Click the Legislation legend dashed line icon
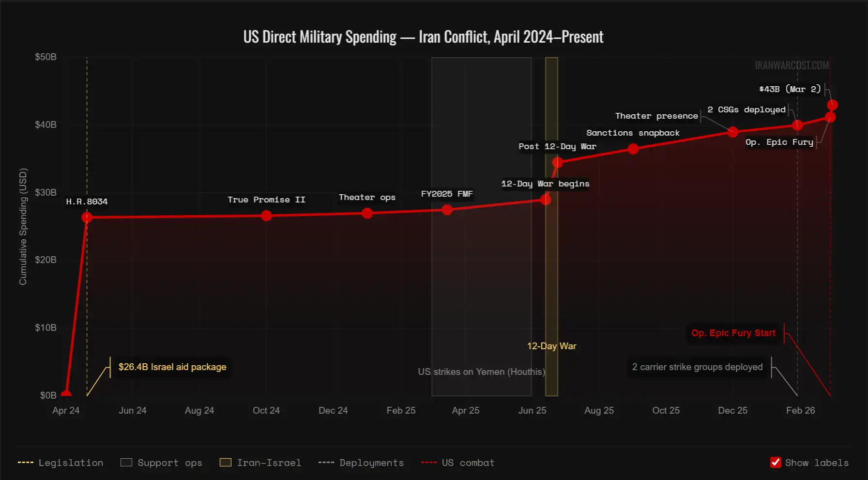868x480 pixels. [x=26, y=463]
